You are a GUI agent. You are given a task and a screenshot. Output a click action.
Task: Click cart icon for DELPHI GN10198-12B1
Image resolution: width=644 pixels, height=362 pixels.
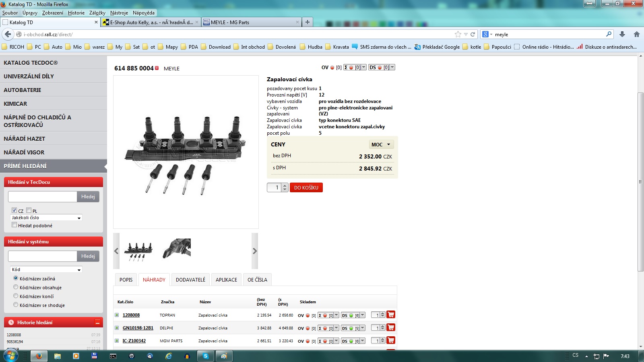[390, 327]
